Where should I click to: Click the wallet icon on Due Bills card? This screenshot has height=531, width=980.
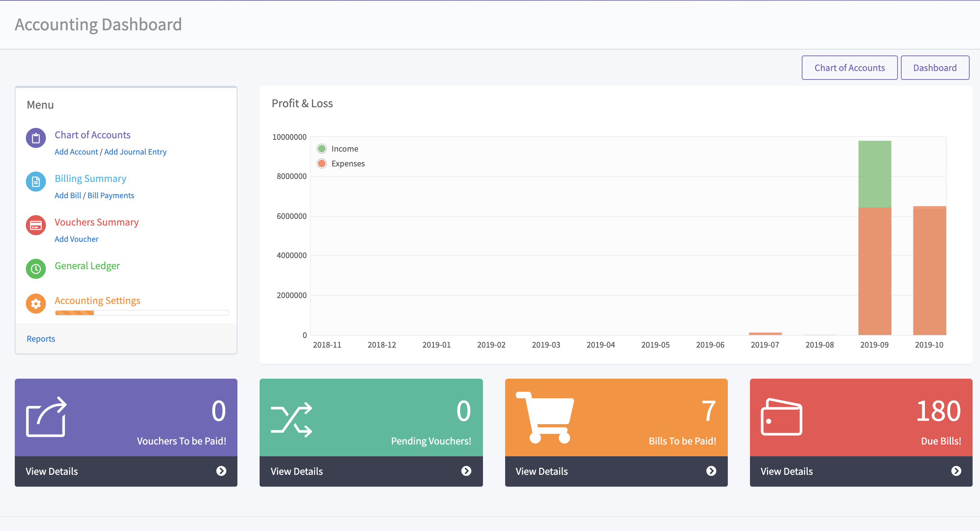[x=781, y=417]
